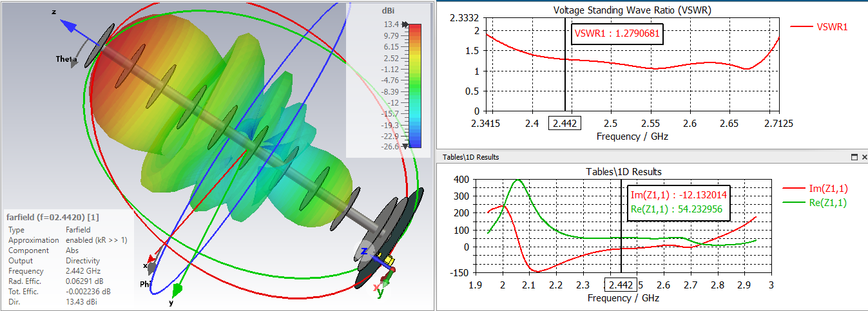Select the Im(Z1,1) legend entry
Image resolution: width=868 pixels, height=311 pixels.
[x=815, y=188]
